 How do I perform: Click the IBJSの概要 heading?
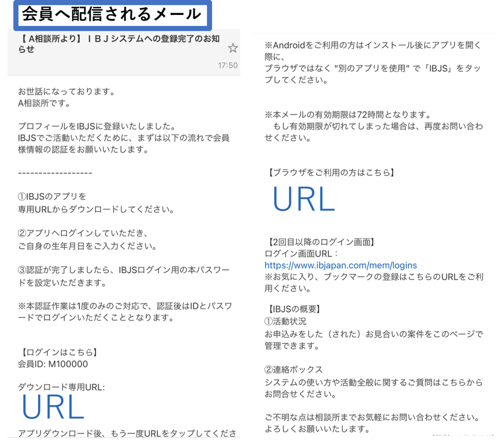[x=289, y=309]
